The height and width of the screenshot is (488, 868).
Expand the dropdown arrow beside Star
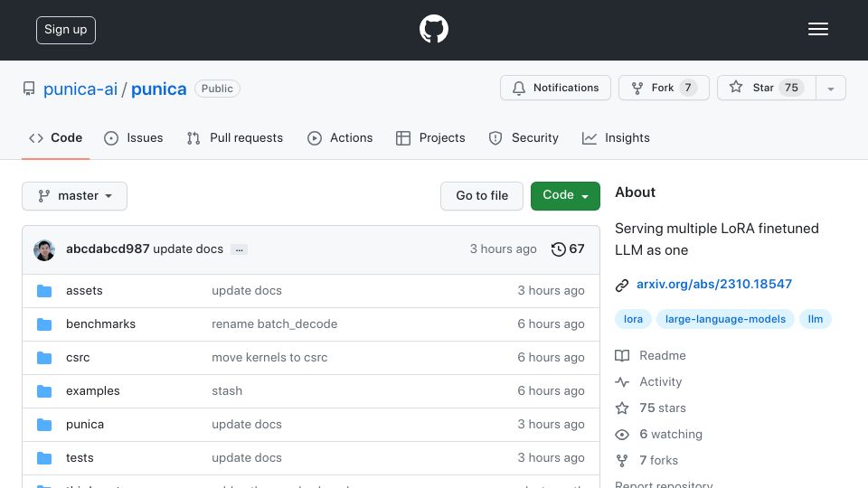pyautogui.click(x=830, y=88)
